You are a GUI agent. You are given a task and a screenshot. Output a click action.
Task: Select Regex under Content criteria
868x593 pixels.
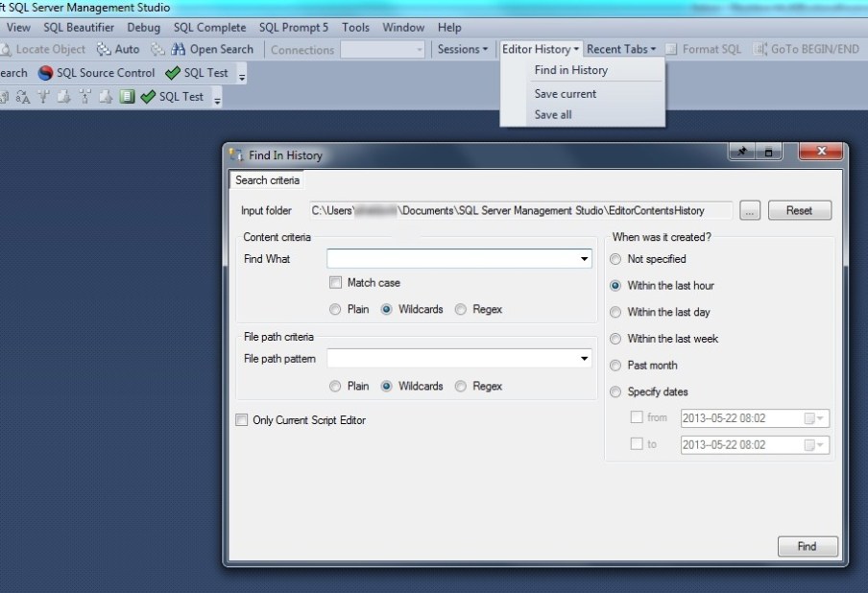pyautogui.click(x=461, y=309)
